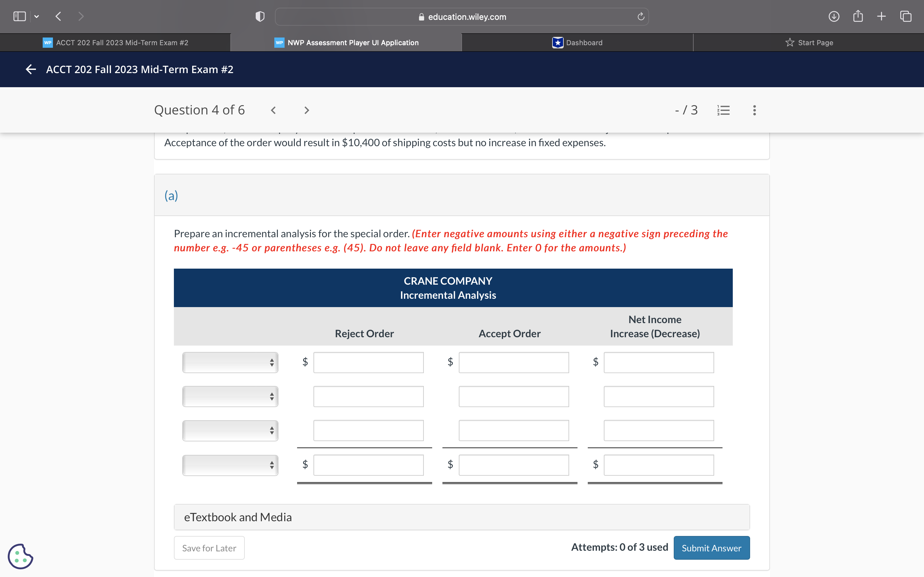Click the Reject Order amount input field
The height and width of the screenshot is (577, 924).
(368, 362)
